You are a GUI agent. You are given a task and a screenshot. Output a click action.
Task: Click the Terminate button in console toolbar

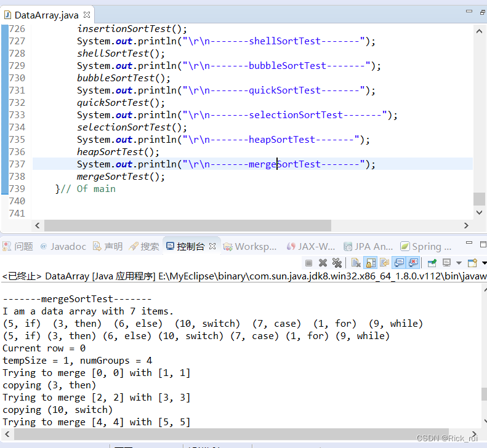pyautogui.click(x=308, y=263)
